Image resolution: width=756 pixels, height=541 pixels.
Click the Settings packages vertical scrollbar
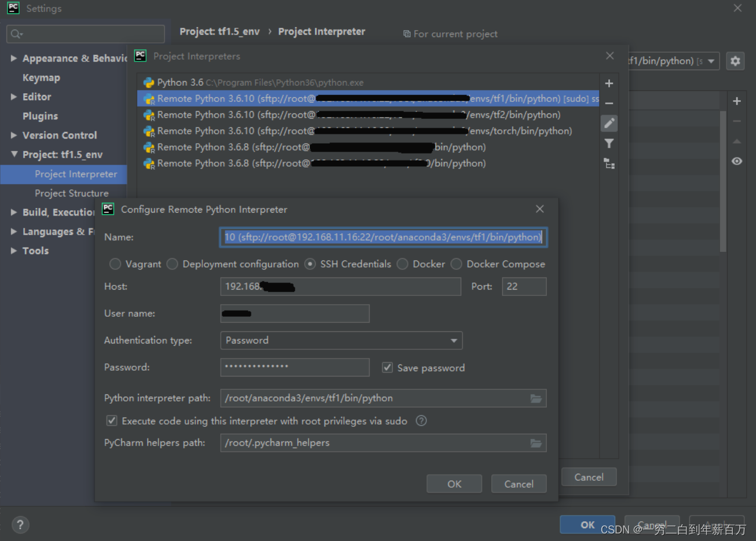722,181
